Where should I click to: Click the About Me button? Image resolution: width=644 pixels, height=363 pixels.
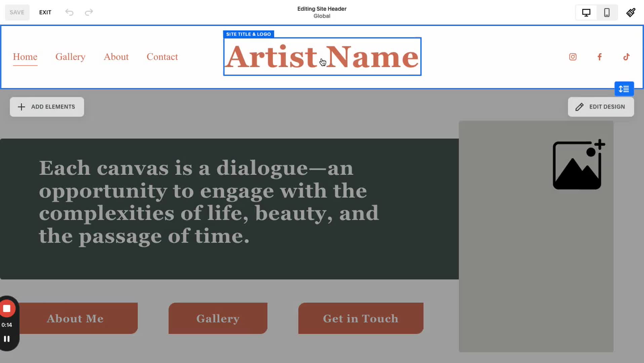[x=75, y=318]
